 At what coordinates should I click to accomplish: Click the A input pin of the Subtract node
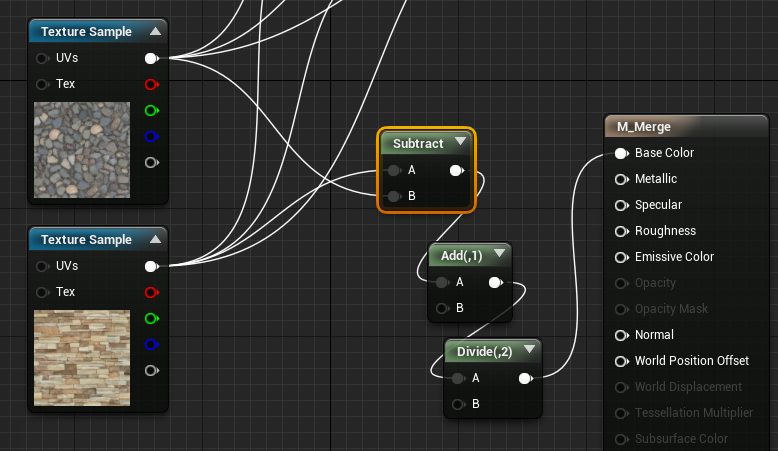(x=394, y=171)
